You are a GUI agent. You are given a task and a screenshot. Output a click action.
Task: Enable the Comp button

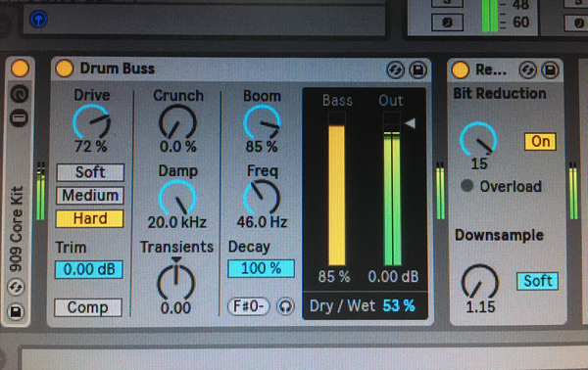pyautogui.click(x=88, y=307)
